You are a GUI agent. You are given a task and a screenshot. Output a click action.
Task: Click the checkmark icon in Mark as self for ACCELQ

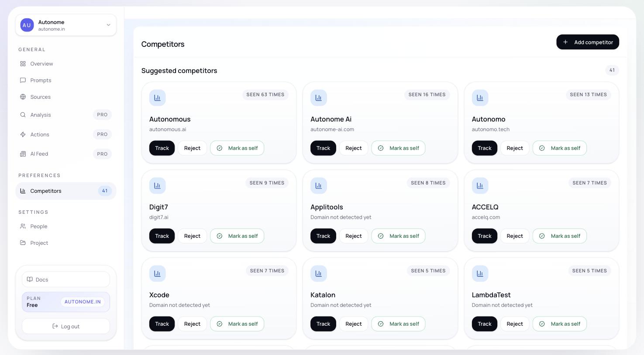click(542, 236)
